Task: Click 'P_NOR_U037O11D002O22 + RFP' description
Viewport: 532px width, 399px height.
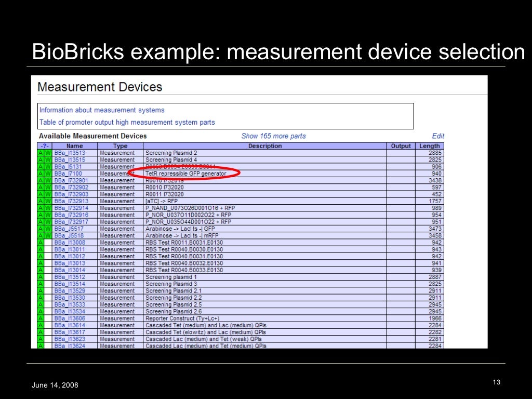Action: pyautogui.click(x=188, y=215)
